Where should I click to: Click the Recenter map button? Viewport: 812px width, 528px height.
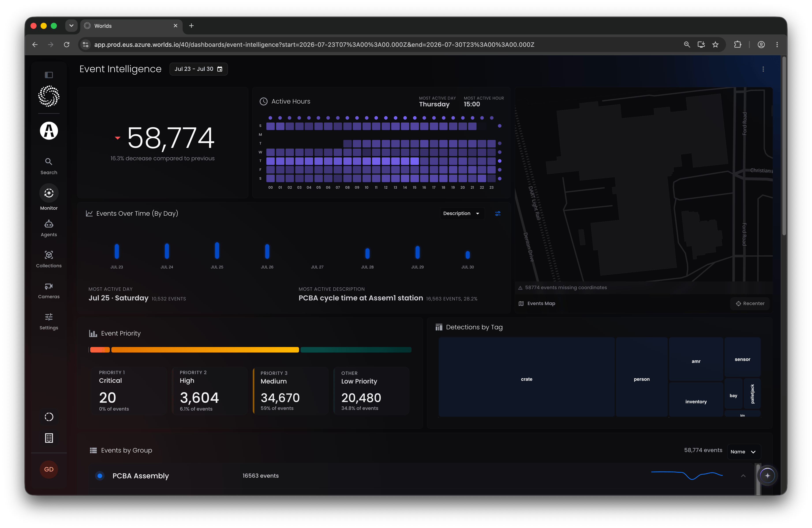(x=750, y=303)
